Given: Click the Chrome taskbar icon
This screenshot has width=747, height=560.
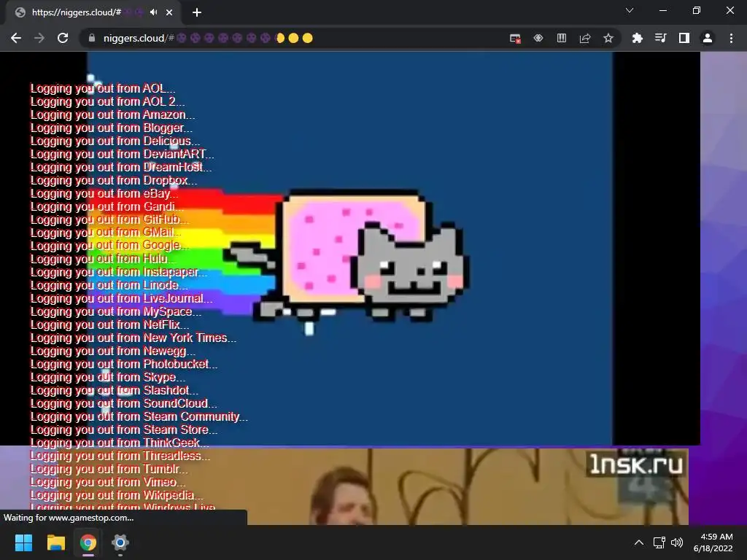Looking at the screenshot, I should 88,542.
